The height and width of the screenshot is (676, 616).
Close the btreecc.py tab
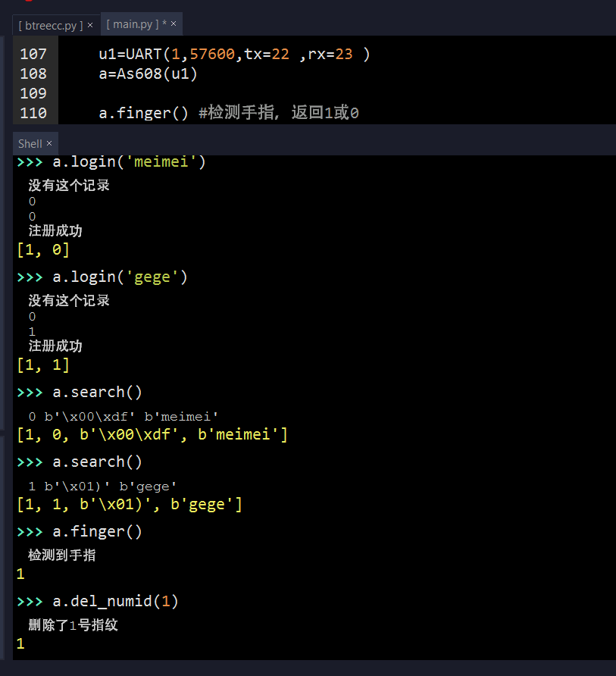[89, 24]
